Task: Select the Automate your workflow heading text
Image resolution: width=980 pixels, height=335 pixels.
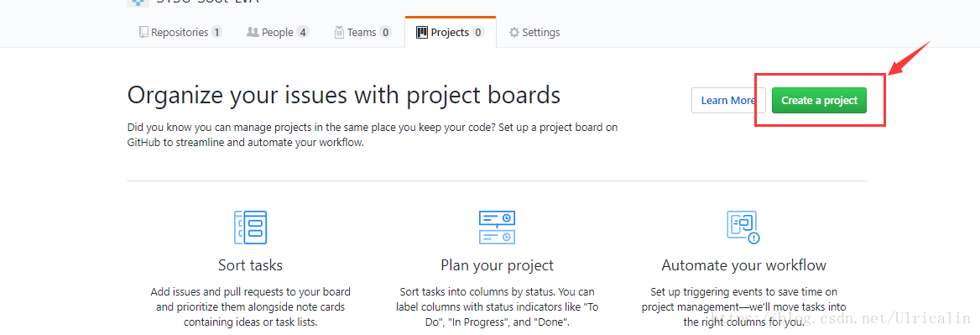Action: (x=743, y=265)
